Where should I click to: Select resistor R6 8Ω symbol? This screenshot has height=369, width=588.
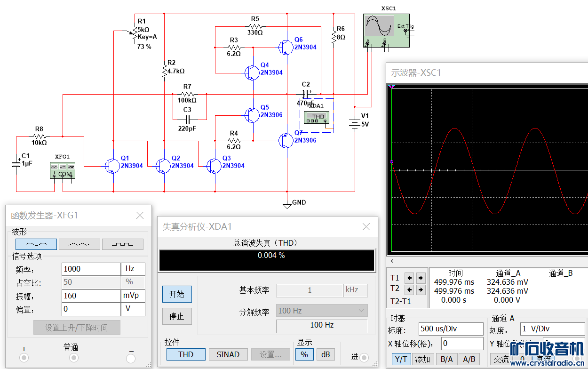(x=334, y=37)
